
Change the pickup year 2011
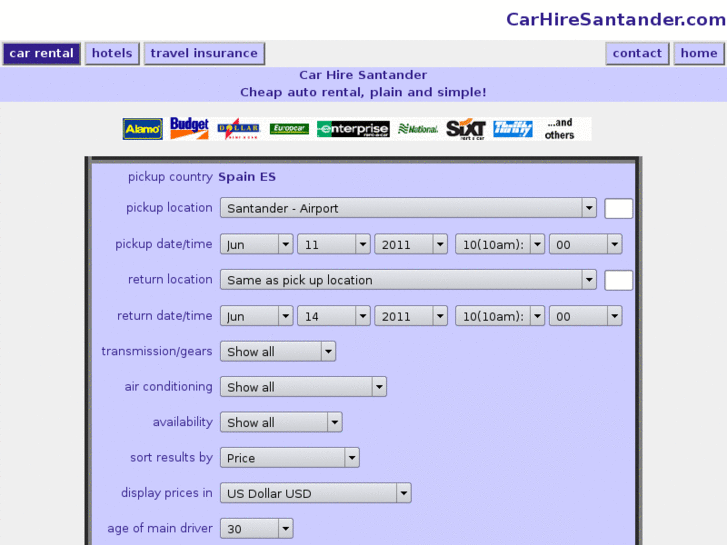coord(411,244)
